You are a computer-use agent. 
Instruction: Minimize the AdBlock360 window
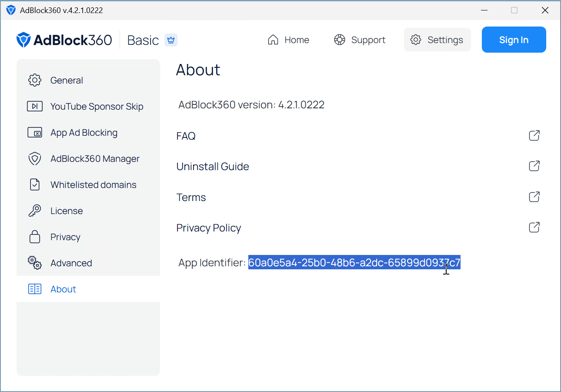[484, 10]
